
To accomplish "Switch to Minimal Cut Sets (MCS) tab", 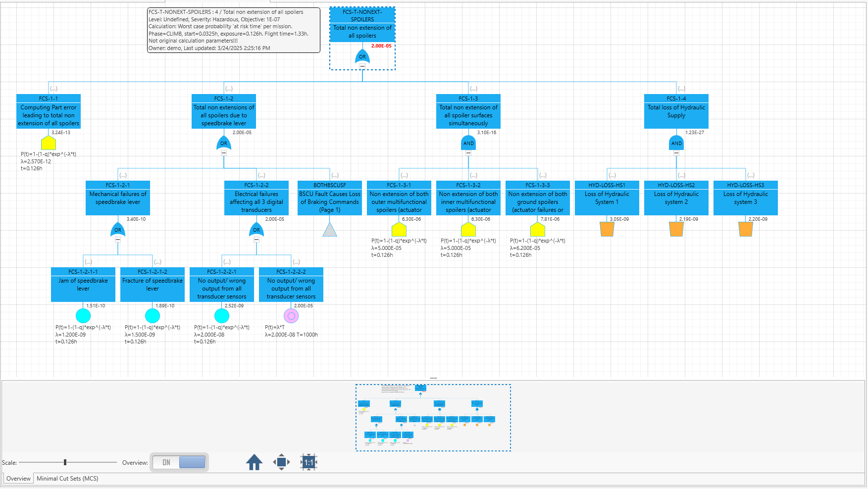I will coord(67,479).
